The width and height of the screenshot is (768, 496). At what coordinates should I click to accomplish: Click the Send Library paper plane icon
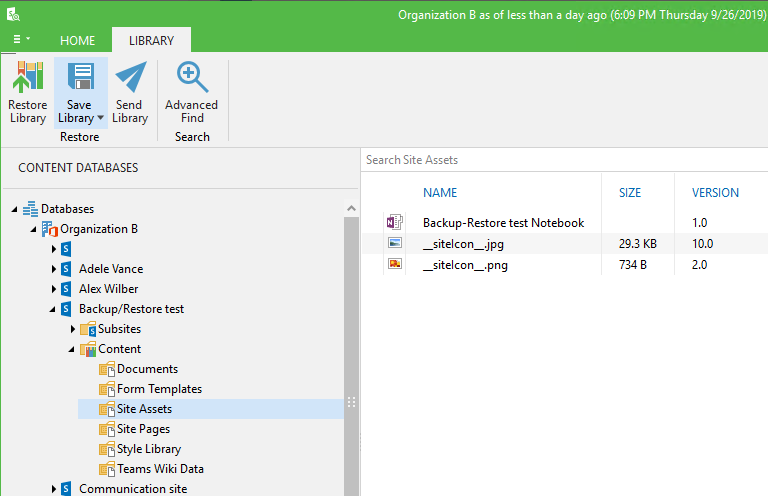coord(130,76)
